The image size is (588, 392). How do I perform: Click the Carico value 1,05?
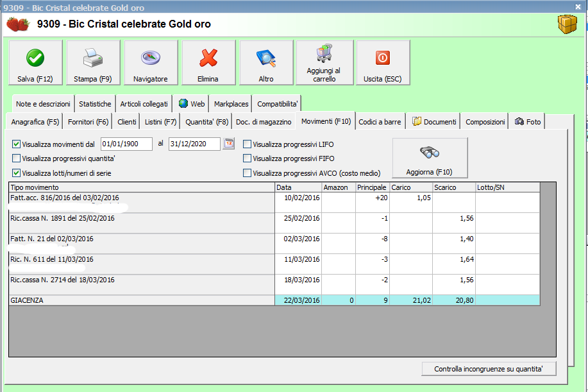point(411,203)
